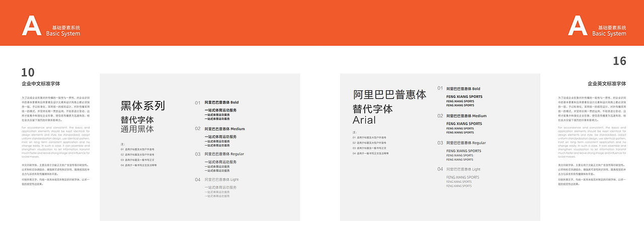The width and height of the screenshot is (644, 237).
Task: Click the white letter A logo on page 10
Action: coord(32,25)
